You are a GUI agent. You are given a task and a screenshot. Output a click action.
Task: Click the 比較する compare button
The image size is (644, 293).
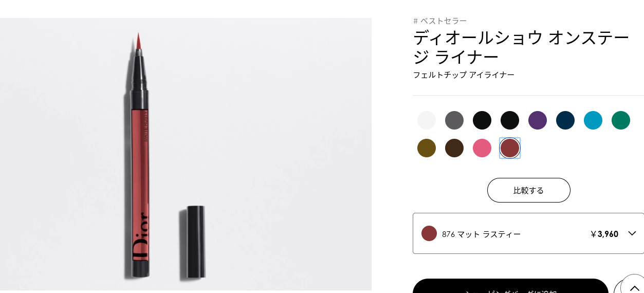pos(529,190)
